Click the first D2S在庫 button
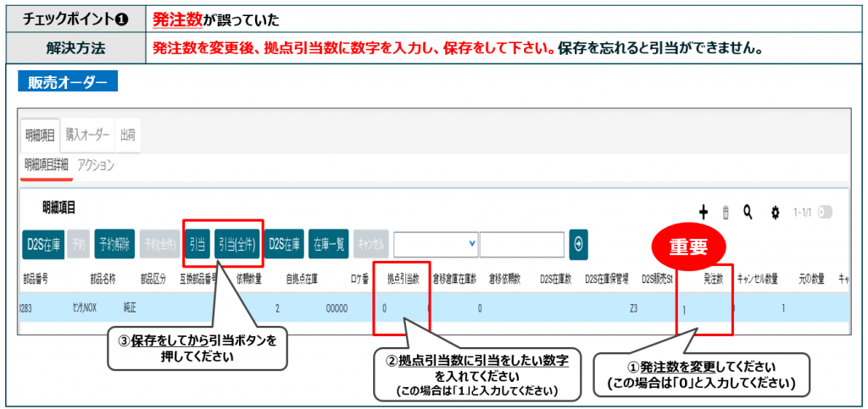868x409 pixels. click(42, 244)
